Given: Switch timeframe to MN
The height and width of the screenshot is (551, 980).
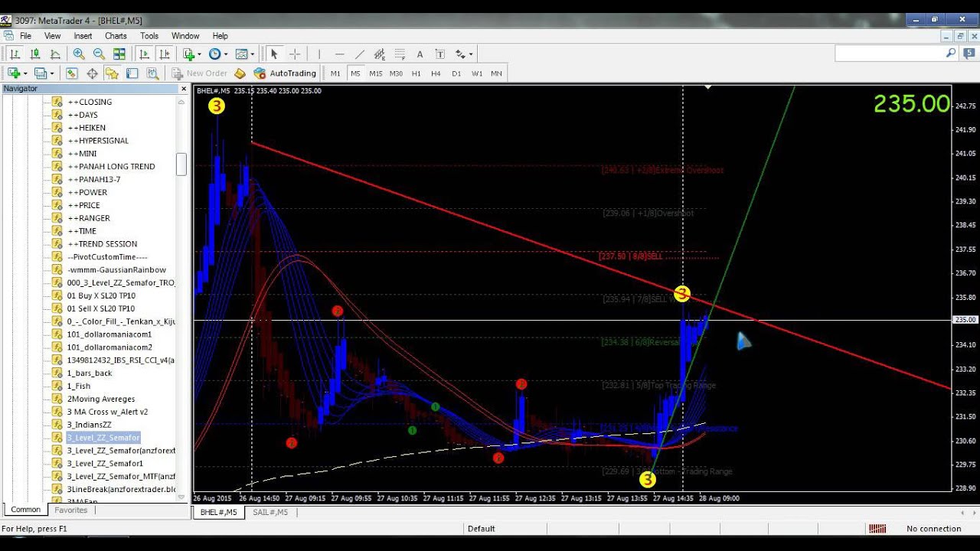Looking at the screenshot, I should tap(496, 73).
